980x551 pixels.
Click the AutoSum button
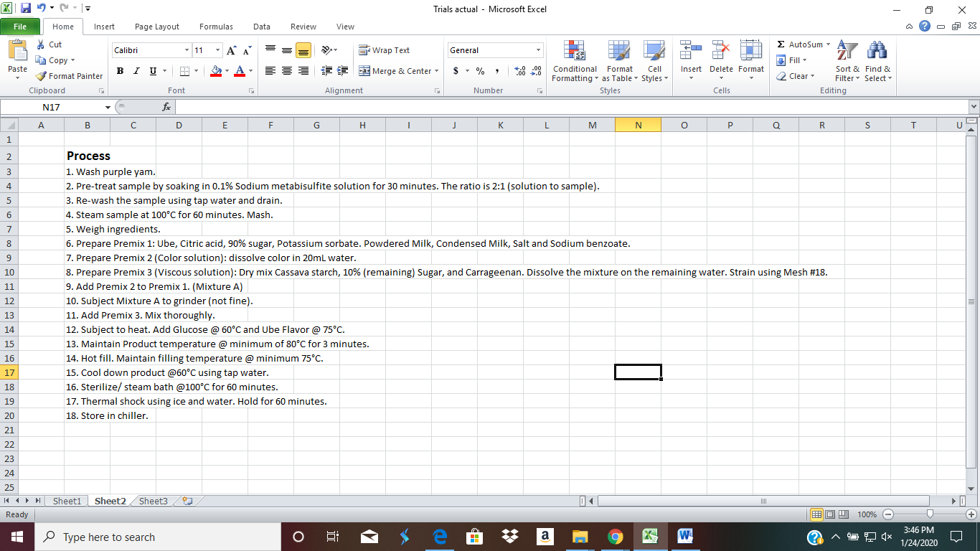pos(799,44)
